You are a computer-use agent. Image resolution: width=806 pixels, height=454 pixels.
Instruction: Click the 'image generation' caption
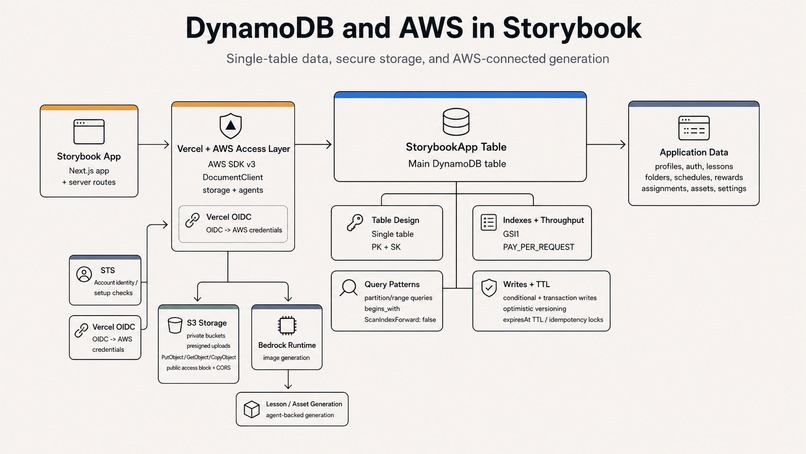pyautogui.click(x=286, y=358)
